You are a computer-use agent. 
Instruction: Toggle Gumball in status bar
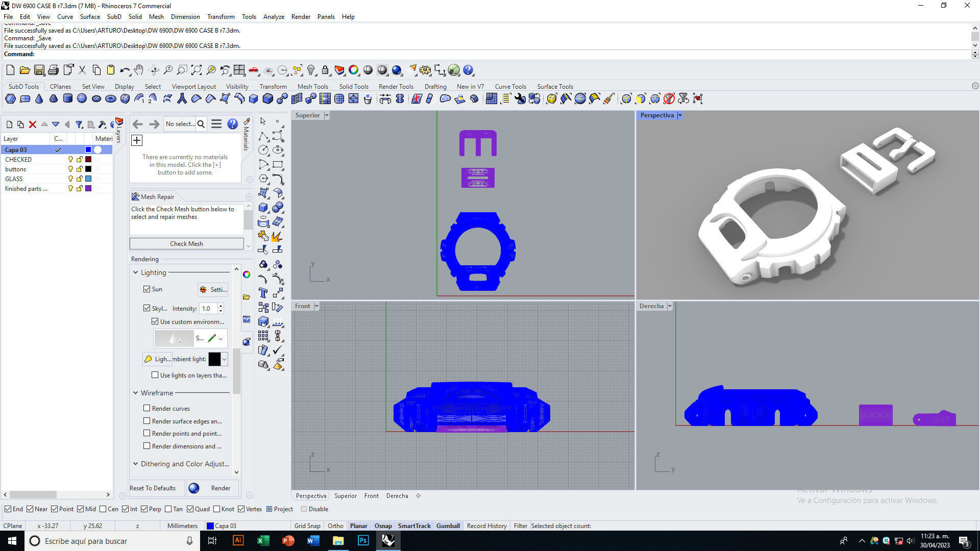[x=448, y=526]
